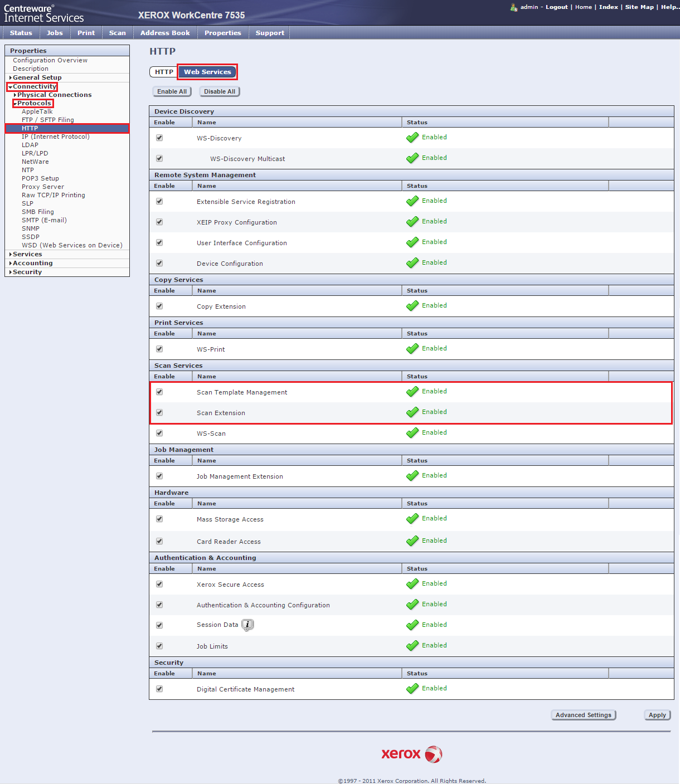
Task: Switch to the HTTP sub-tab
Action: pyautogui.click(x=164, y=72)
